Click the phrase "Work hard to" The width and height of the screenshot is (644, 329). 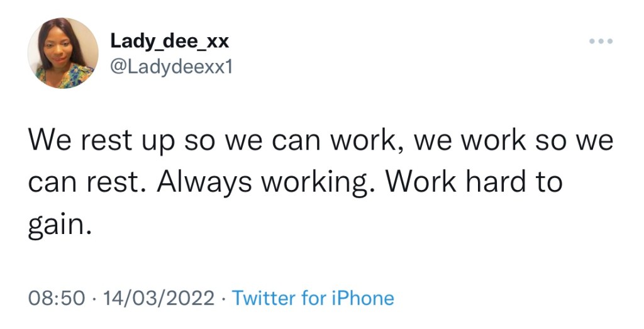coord(474,182)
